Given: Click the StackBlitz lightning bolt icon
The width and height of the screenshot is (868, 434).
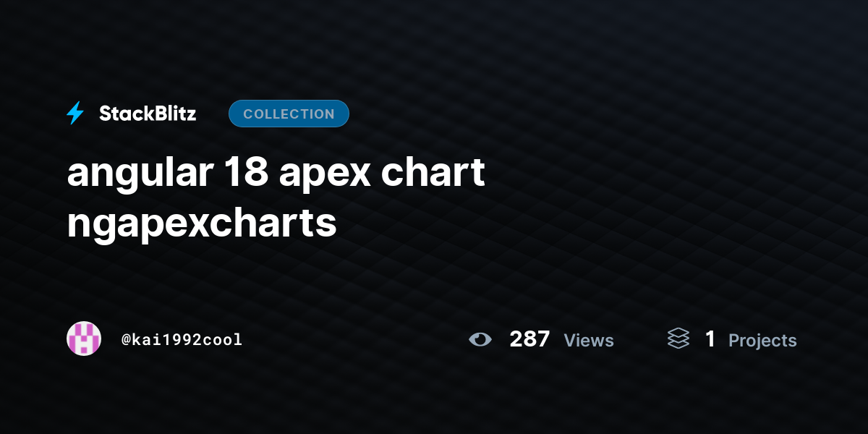Looking at the screenshot, I should tap(75, 114).
